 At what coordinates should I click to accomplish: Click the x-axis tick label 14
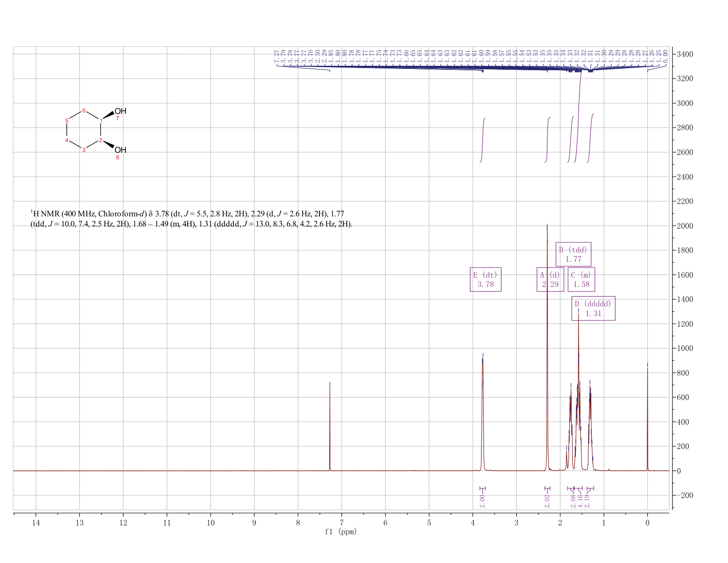[x=36, y=522]
